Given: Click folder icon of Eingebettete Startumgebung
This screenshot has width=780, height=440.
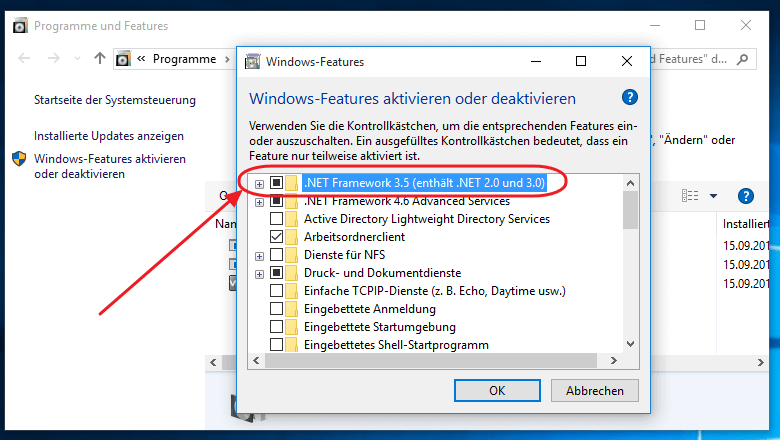Looking at the screenshot, I should point(292,327).
